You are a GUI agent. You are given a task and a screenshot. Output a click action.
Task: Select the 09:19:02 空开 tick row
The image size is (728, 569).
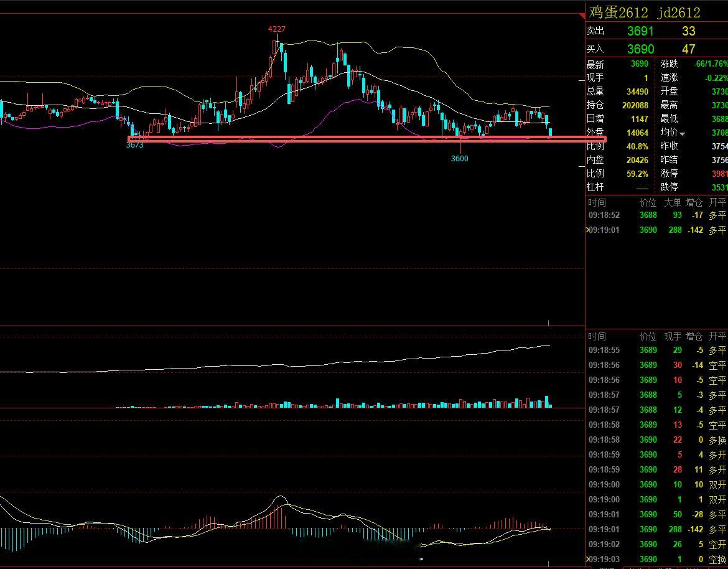(x=657, y=544)
